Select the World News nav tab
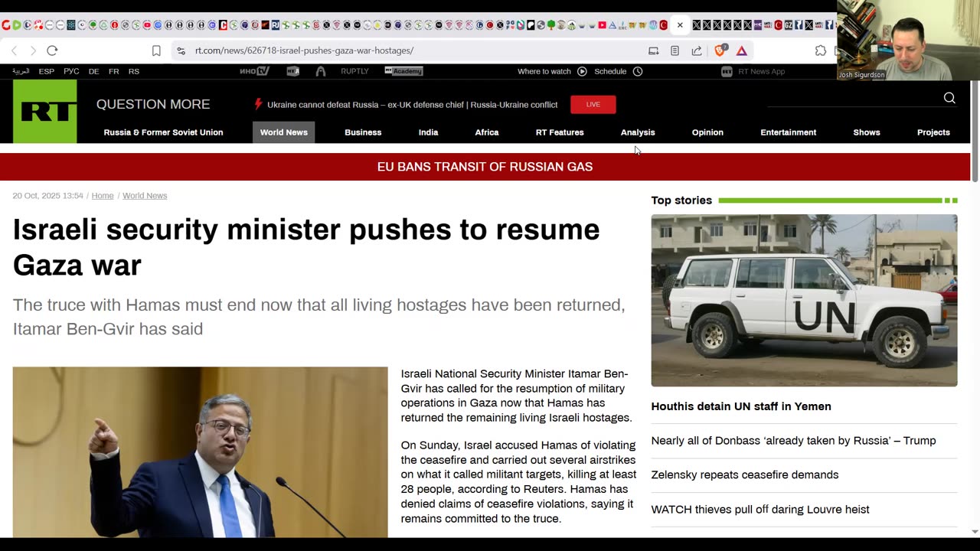Image resolution: width=980 pixels, height=551 pixels. (283, 132)
